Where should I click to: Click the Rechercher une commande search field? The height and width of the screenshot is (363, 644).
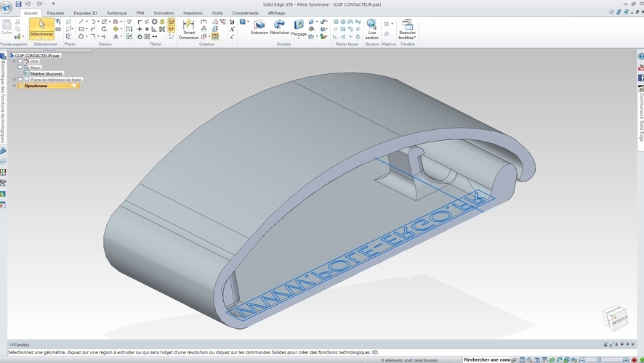coord(487,359)
